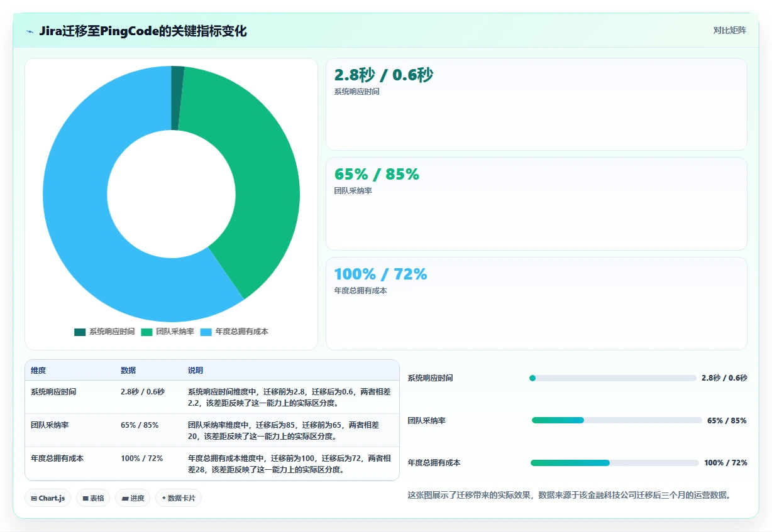The image size is (772, 532).
Task: Click the 系统响应时间 description text in table
Action: [289, 397]
